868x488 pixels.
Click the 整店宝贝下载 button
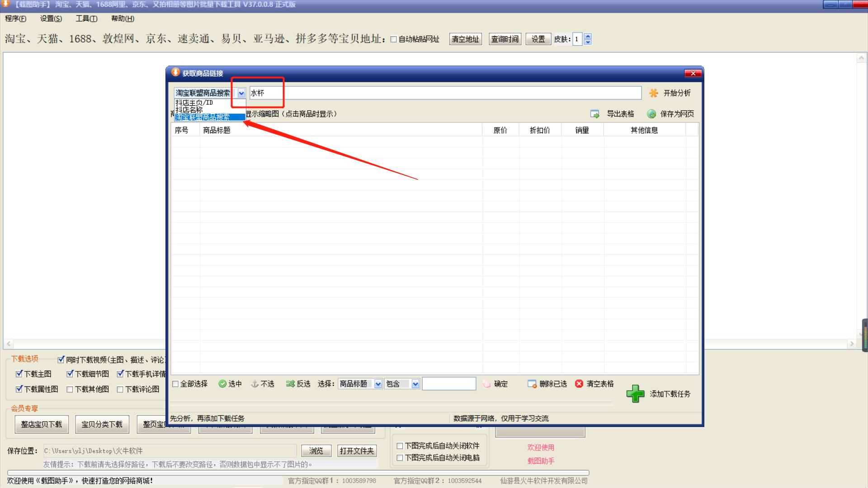pyautogui.click(x=41, y=424)
